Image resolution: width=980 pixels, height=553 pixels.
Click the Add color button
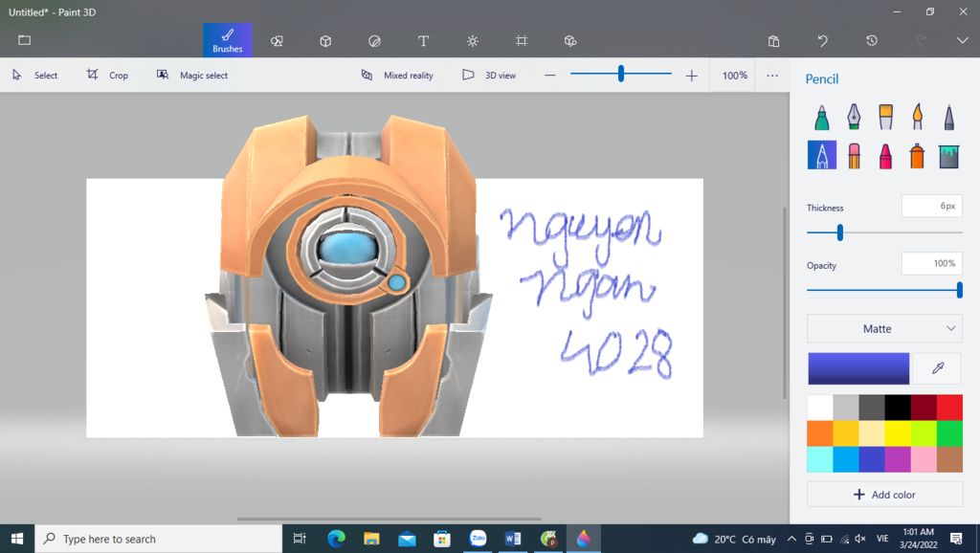pos(884,495)
